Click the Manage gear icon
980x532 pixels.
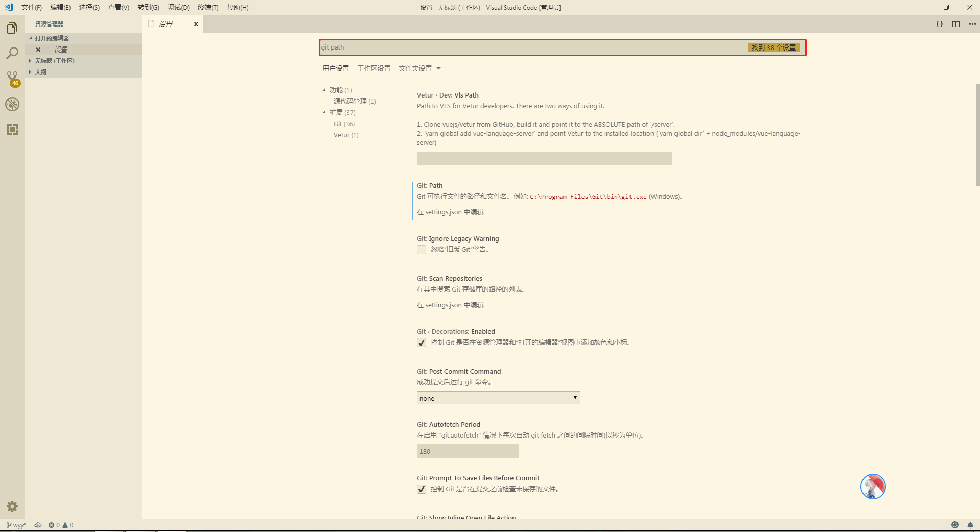[x=12, y=506]
